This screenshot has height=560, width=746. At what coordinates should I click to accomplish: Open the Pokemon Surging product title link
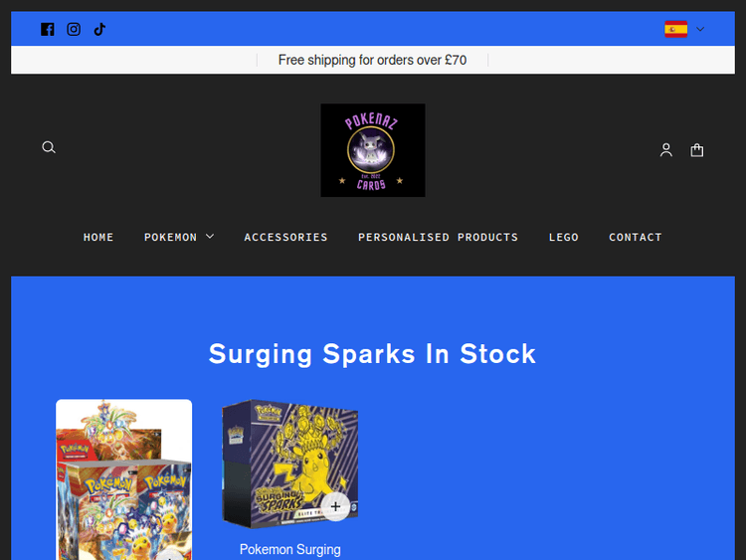click(290, 549)
